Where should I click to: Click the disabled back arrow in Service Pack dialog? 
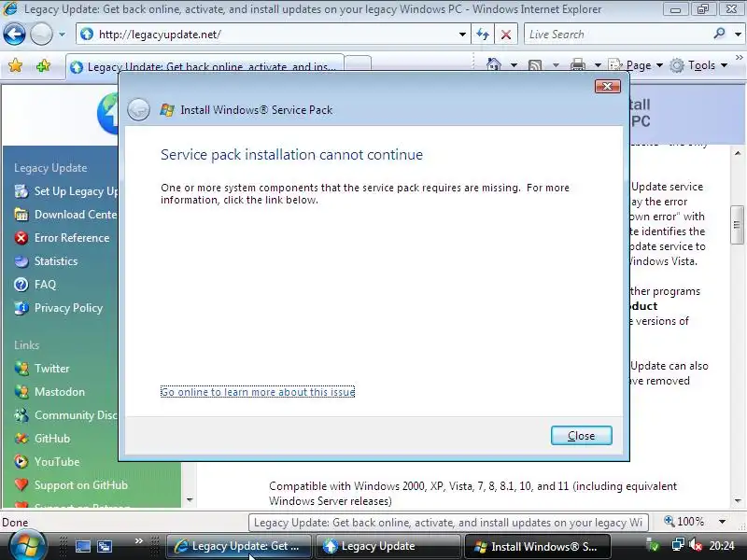[x=138, y=109]
